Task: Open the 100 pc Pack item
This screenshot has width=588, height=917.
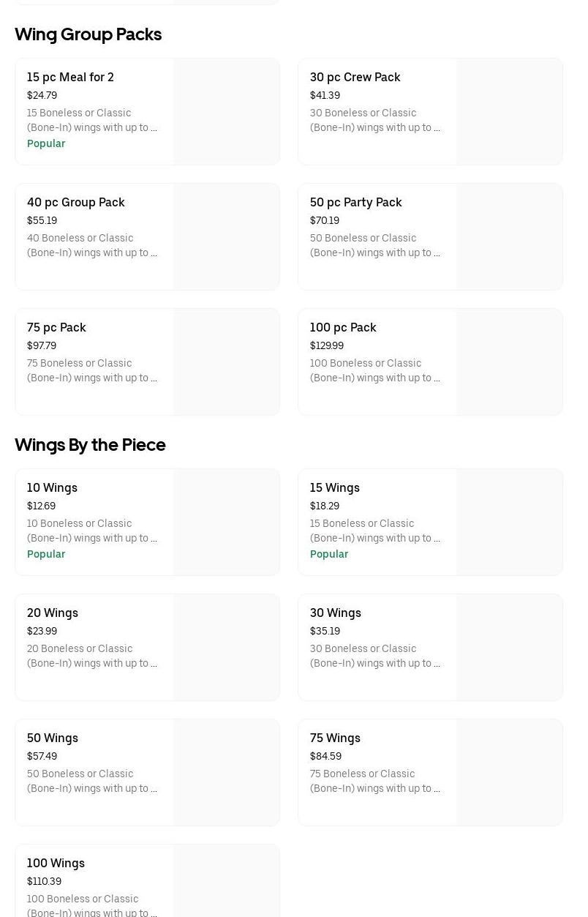Action: pyautogui.click(x=343, y=327)
